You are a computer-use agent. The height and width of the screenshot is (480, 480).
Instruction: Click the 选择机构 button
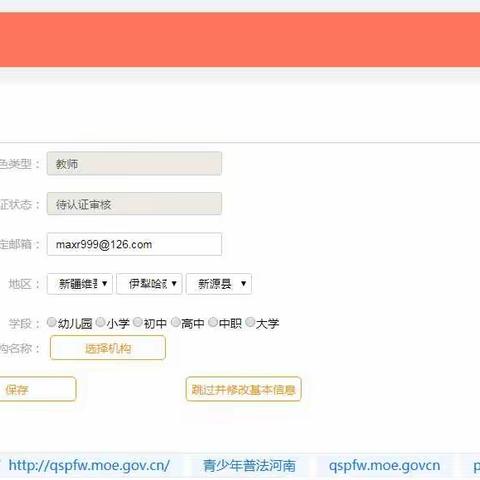pyautogui.click(x=108, y=348)
